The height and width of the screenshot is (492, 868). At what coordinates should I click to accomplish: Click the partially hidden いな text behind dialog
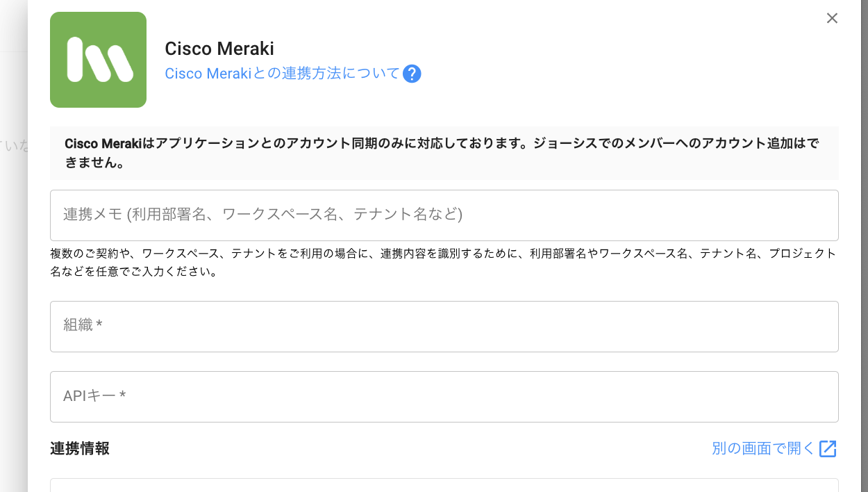(14, 145)
